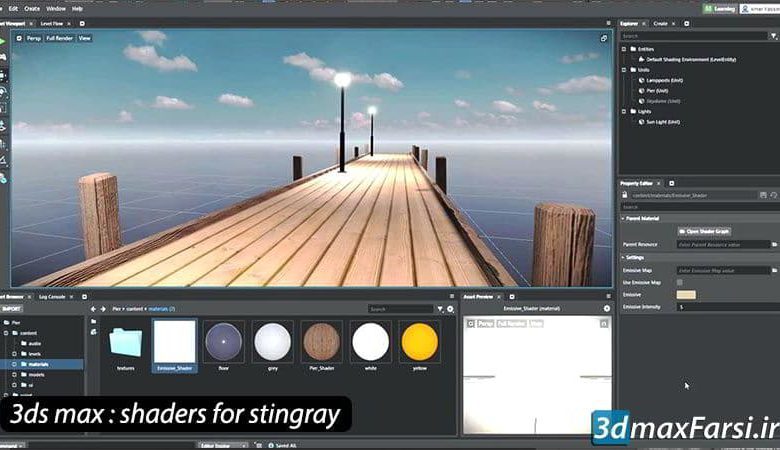This screenshot has width=780, height=450.
Task: Click the Asset Browser search field
Action: tap(400, 309)
